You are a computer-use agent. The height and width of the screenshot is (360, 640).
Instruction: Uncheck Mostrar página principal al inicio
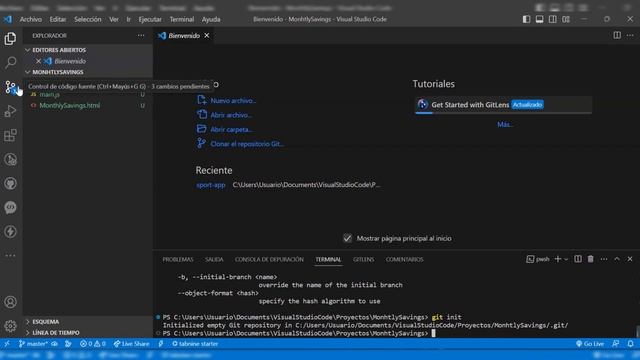tap(347, 238)
